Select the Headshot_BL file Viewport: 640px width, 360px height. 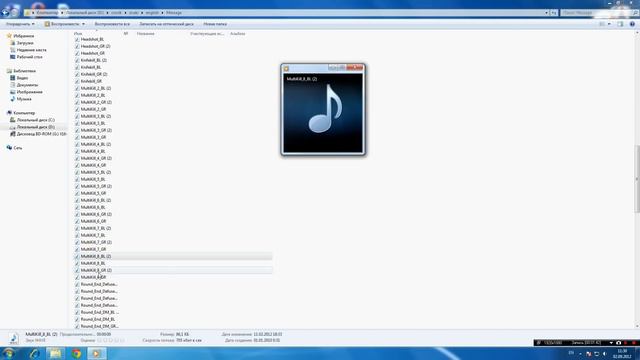point(92,39)
